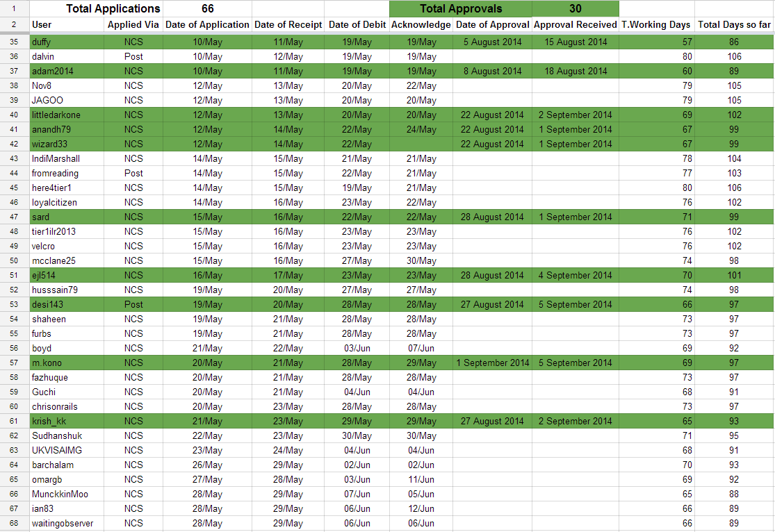Screen dimensions: 775x532
Task: Click the T.Working Days column header
Action: [655, 24]
